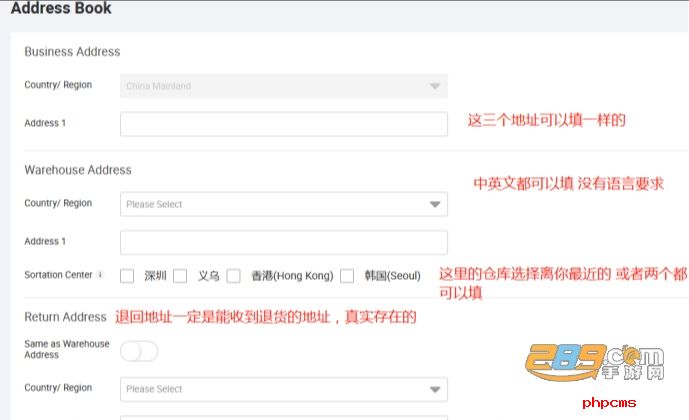Open Warehouse Address Country/Region dropdown

[x=284, y=204]
